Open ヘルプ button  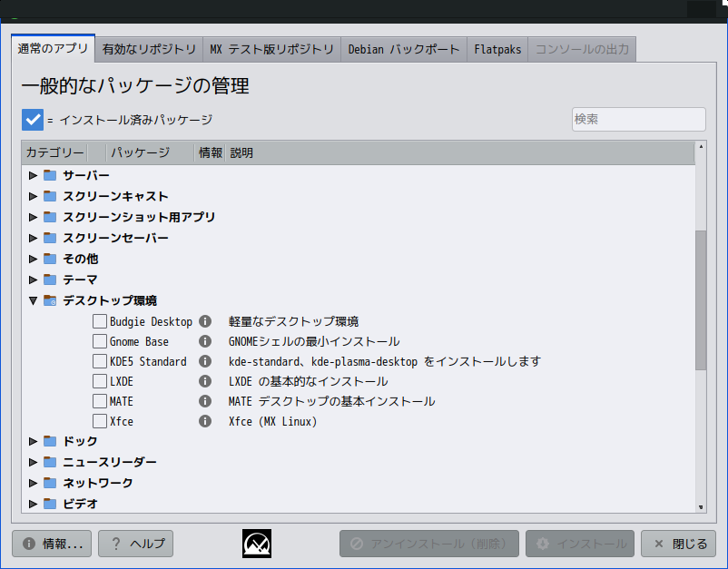tap(135, 544)
